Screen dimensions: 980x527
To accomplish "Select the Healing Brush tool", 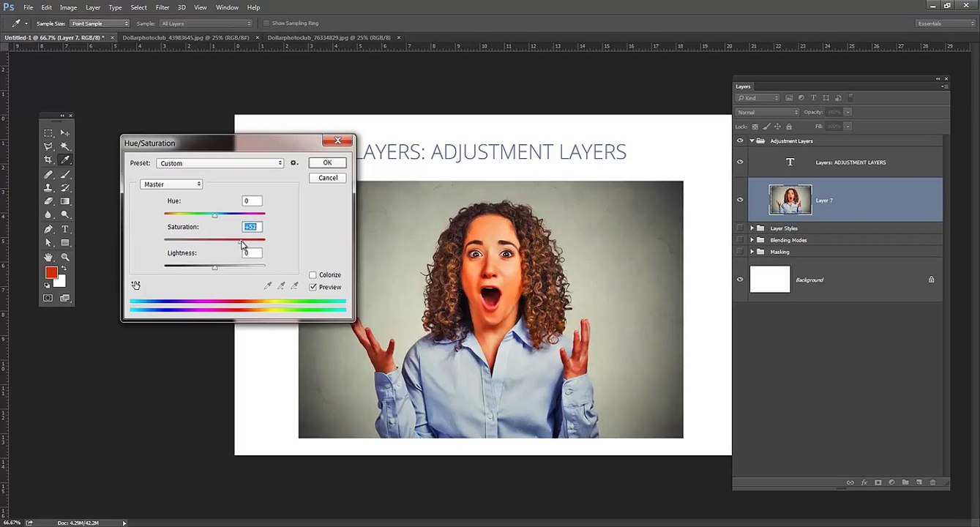I will point(48,175).
